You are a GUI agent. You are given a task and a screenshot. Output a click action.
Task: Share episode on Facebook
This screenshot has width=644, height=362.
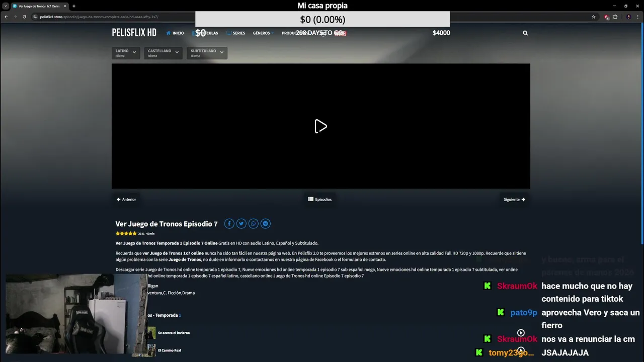pos(229,224)
